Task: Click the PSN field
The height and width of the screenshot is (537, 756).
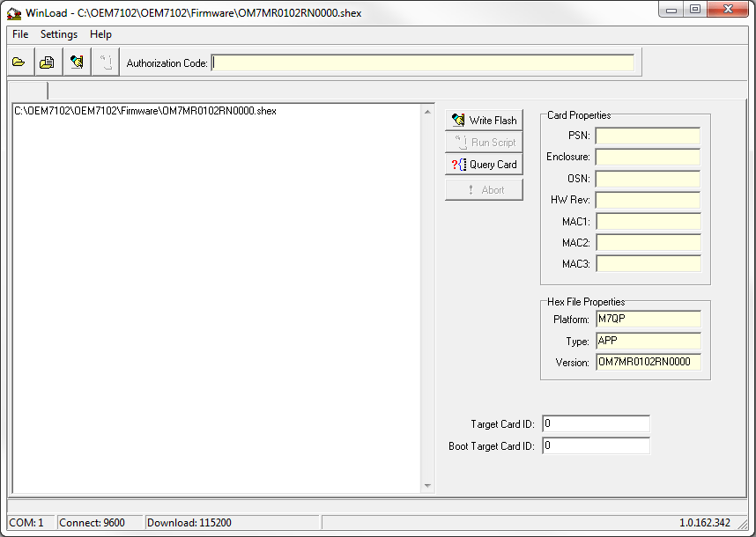Action: [x=648, y=136]
